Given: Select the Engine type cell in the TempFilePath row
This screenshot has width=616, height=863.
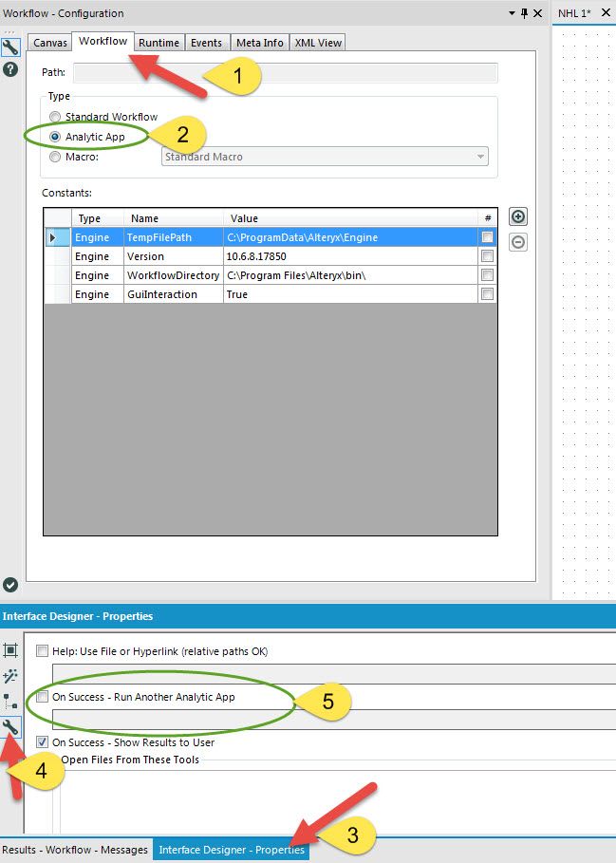Looking at the screenshot, I should point(98,237).
